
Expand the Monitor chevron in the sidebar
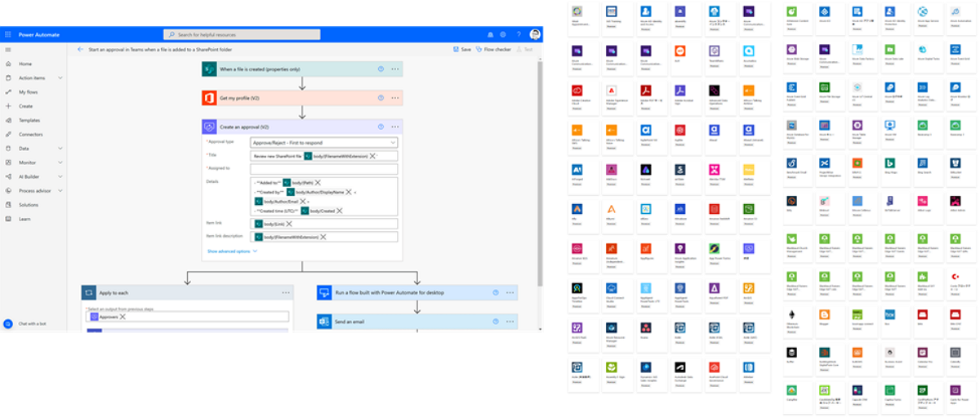[60, 162]
